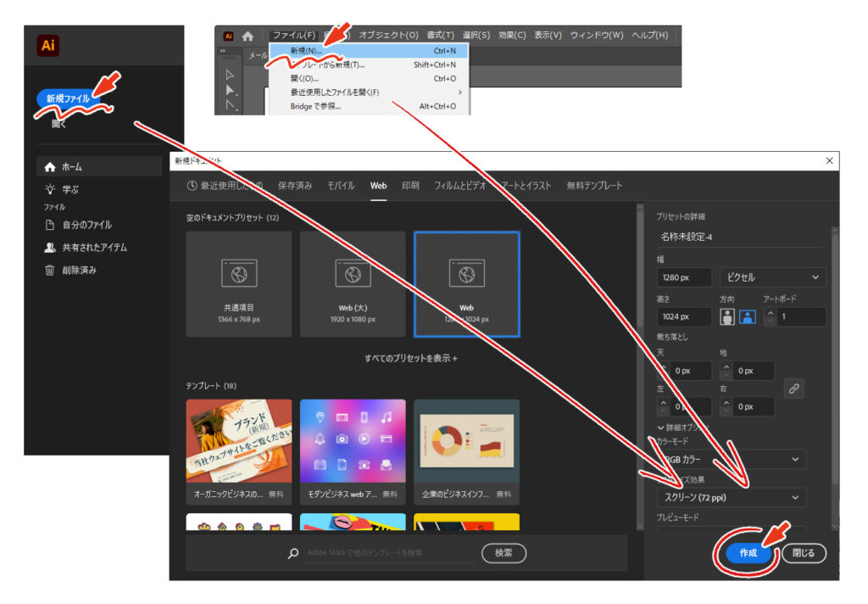Switch to the 無料テンプレート tab
The height and width of the screenshot is (604, 868).
point(594,186)
